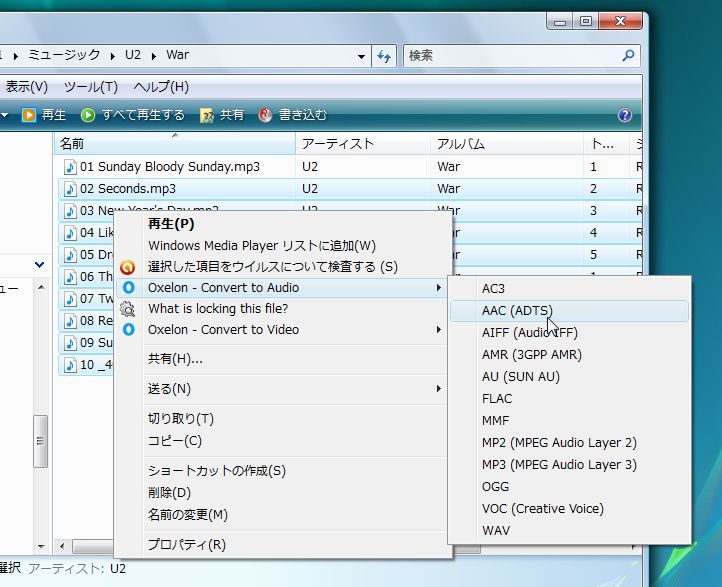Click the music file icon for track 10
This screenshot has width=722, height=587.
[x=70, y=365]
